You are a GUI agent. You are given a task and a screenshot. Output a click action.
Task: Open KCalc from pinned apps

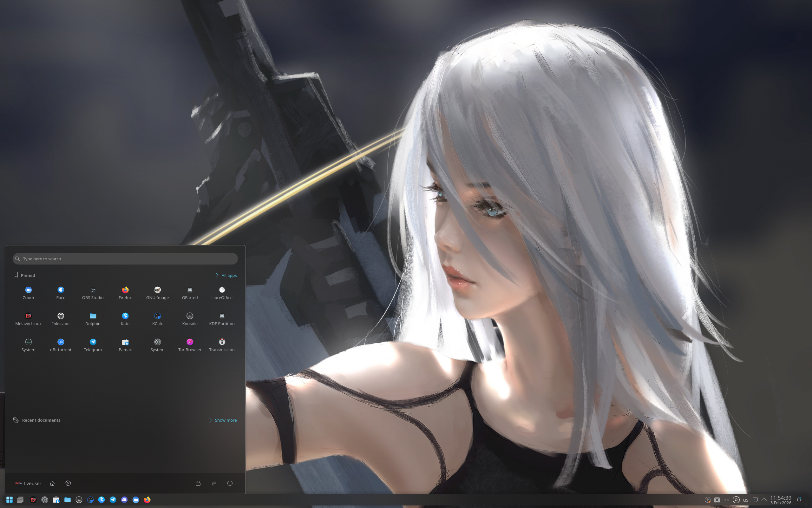tap(157, 319)
